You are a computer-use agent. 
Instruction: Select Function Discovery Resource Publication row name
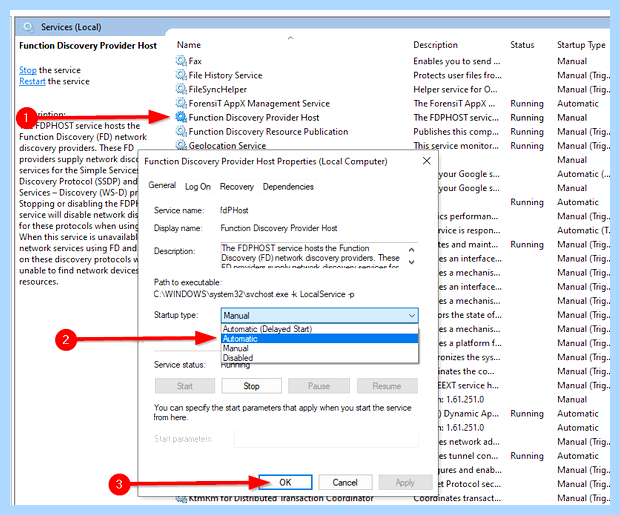tap(268, 131)
